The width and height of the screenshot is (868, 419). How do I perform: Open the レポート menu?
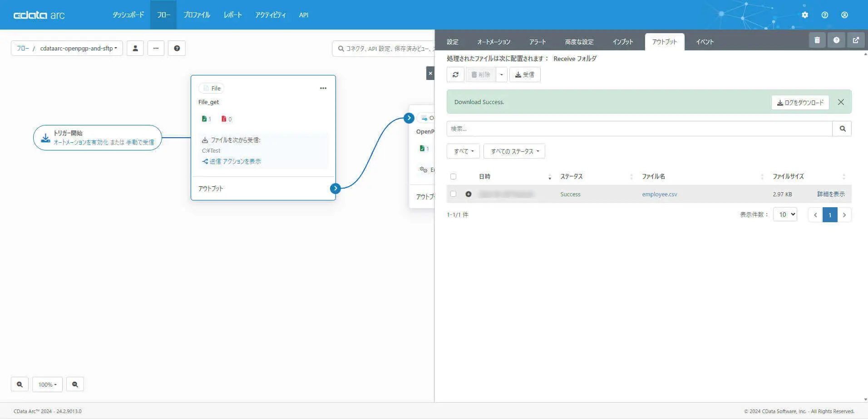click(x=232, y=15)
